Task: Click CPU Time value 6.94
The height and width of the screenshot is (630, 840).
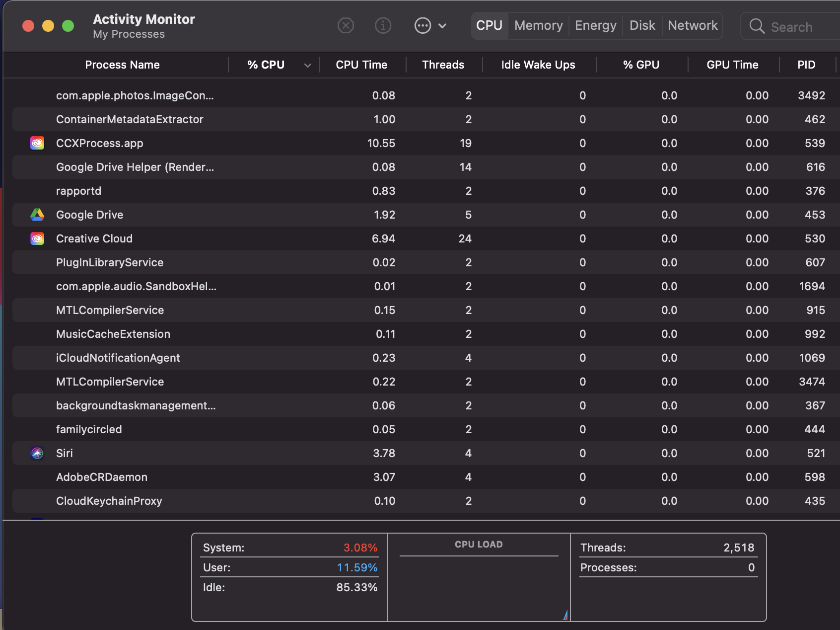Action: [383, 238]
